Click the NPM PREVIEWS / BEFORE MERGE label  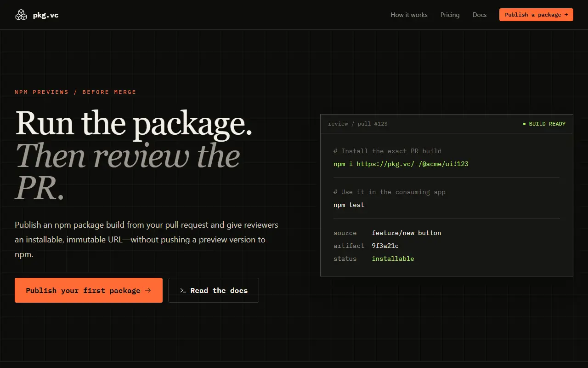coord(75,92)
